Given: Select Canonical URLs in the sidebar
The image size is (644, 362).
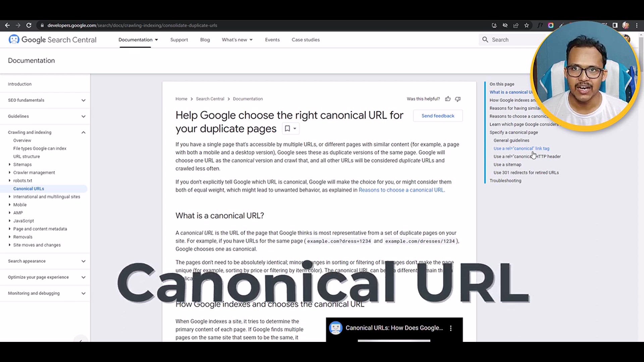Looking at the screenshot, I should point(29,189).
